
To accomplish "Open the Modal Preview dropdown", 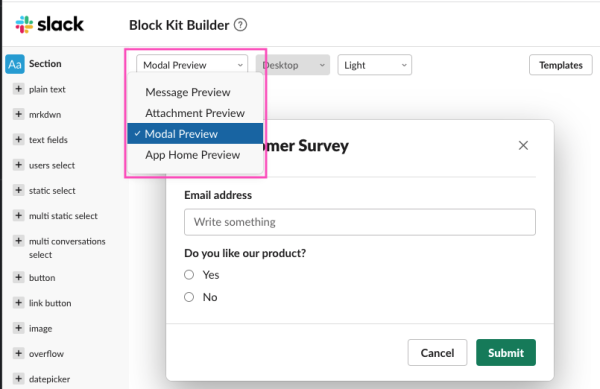I will (x=192, y=65).
